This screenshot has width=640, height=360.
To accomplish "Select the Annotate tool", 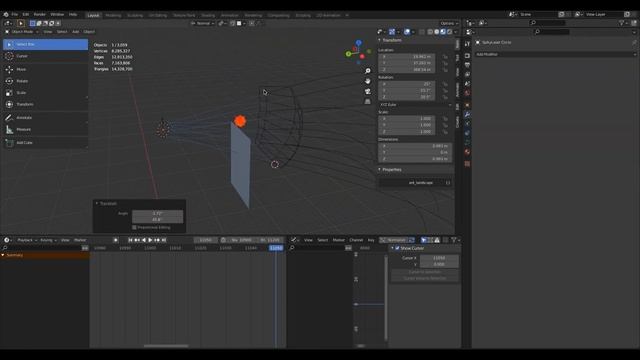I will pos(45,118).
